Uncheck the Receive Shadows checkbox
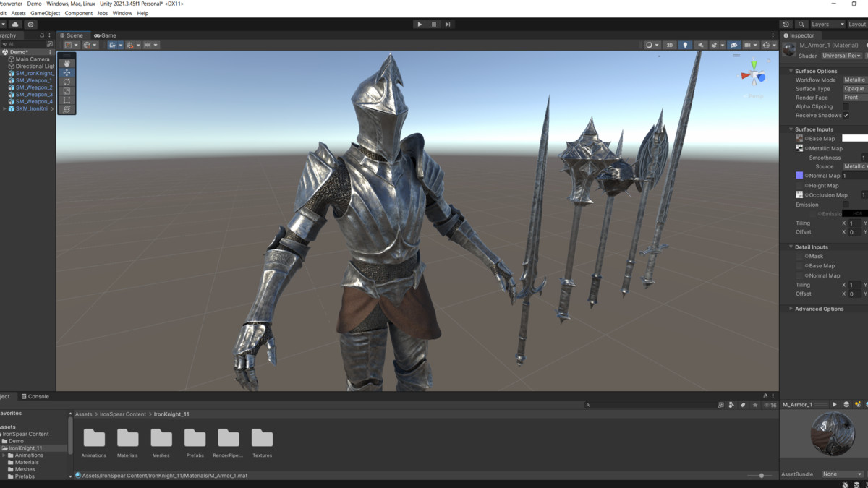Viewport: 868px width, 488px height. (x=846, y=116)
